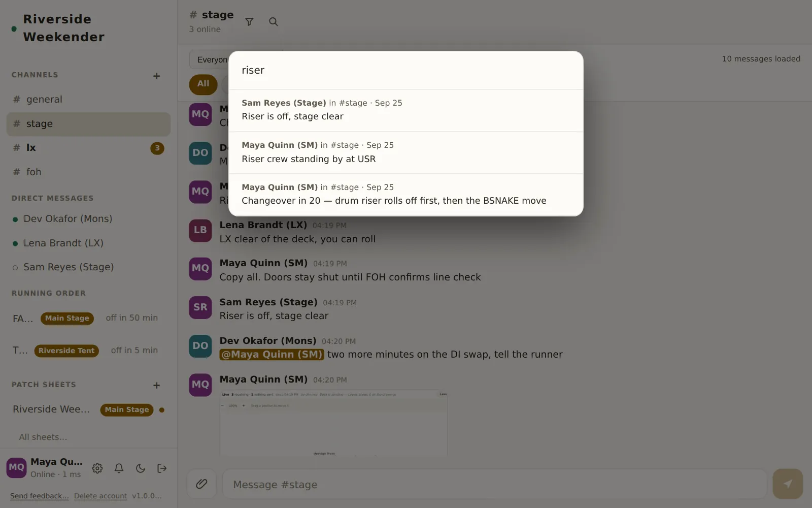
Task: Open the image attachment thumbnail in chat
Action: tap(333, 423)
